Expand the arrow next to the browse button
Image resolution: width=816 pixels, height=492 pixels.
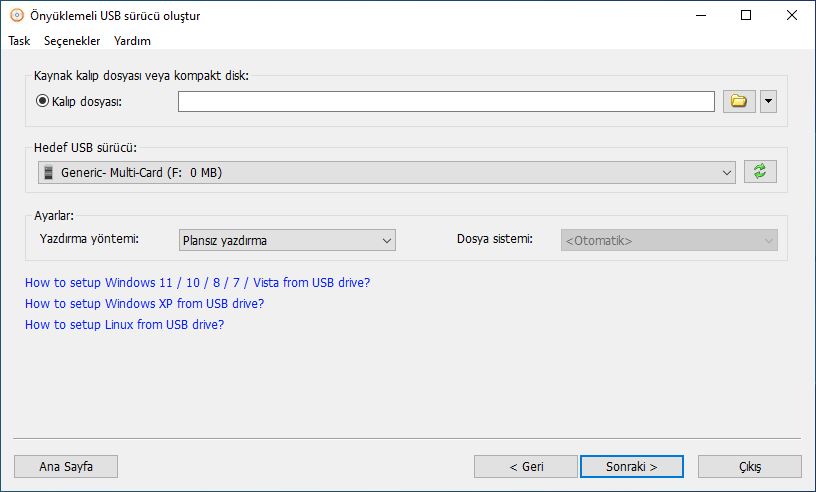click(x=768, y=102)
